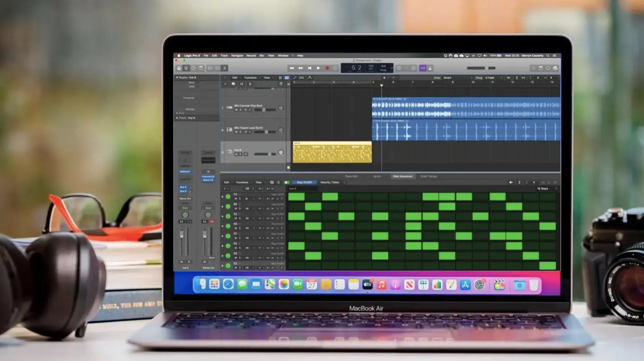Screen dimensions: 644x361
Task: Start recording with the red Record button
Action: 327,68
